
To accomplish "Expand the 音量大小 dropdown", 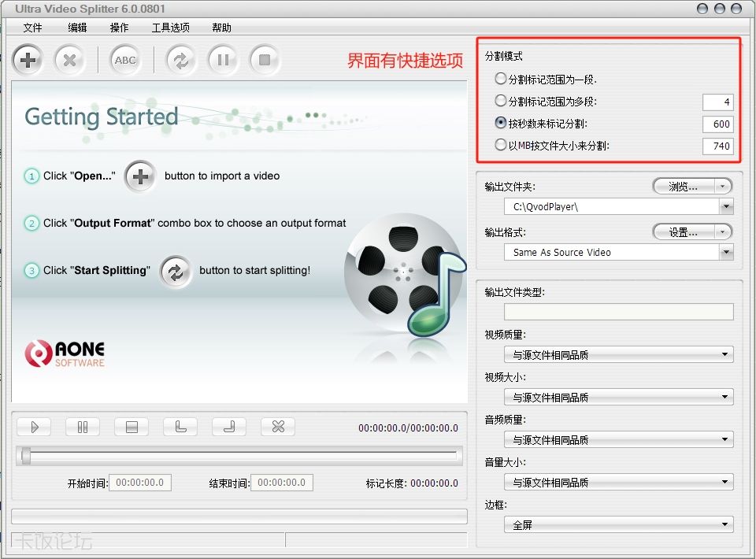I will 619,482.
